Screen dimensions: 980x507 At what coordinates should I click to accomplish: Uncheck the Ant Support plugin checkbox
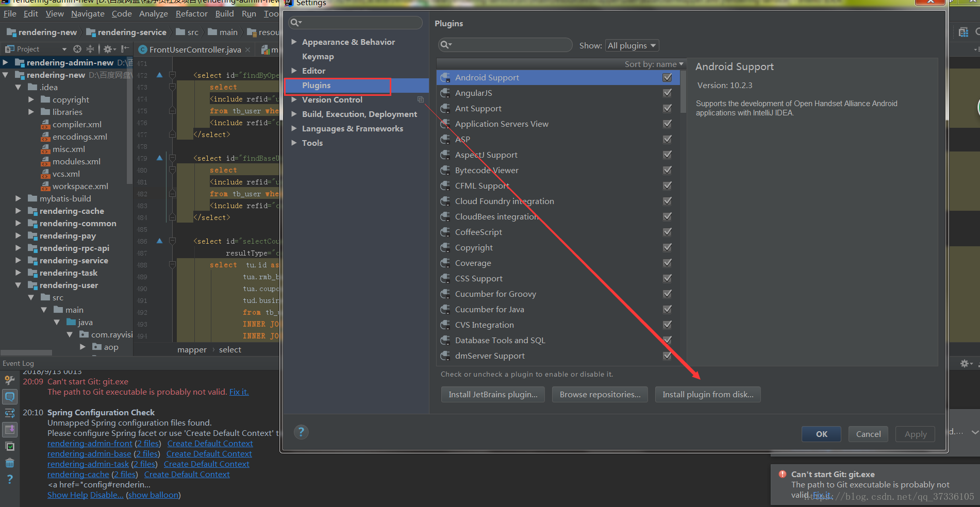pyautogui.click(x=667, y=109)
